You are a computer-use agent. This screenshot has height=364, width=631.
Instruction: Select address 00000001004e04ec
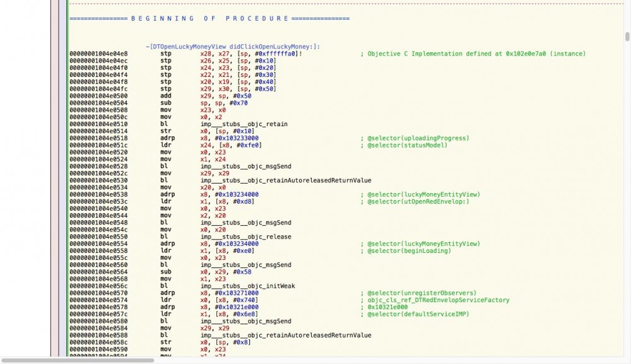98,61
